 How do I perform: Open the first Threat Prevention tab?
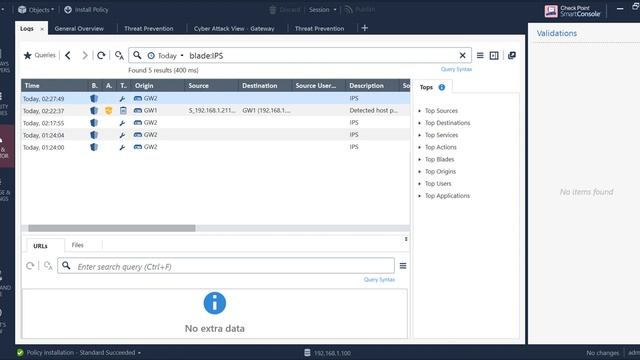pos(149,29)
